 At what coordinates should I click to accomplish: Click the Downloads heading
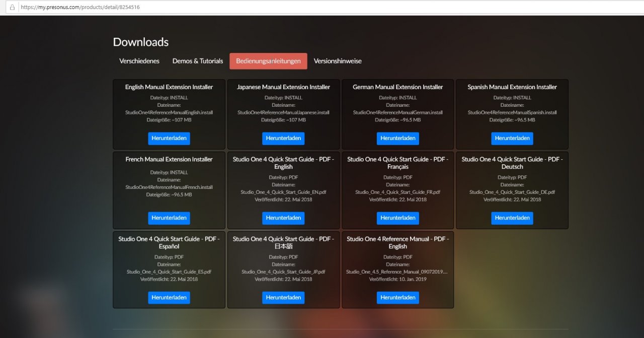pos(141,42)
